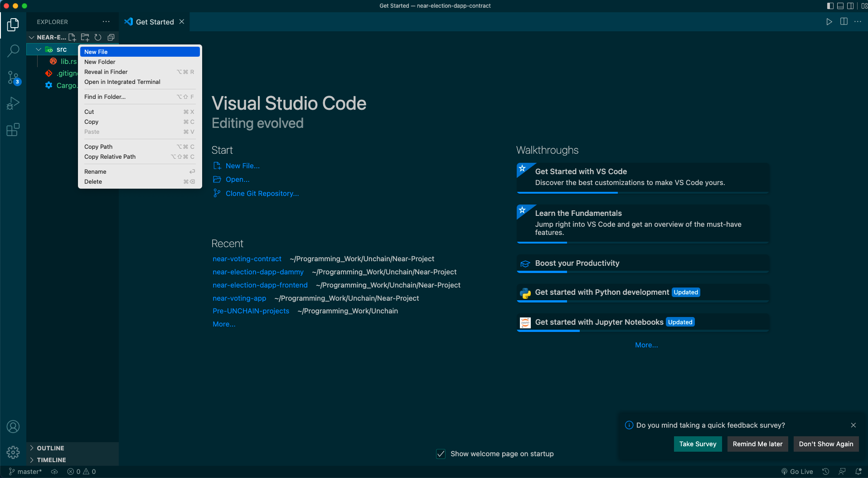This screenshot has height=478, width=868.
Task: Click Remind Me later button
Action: click(x=757, y=444)
